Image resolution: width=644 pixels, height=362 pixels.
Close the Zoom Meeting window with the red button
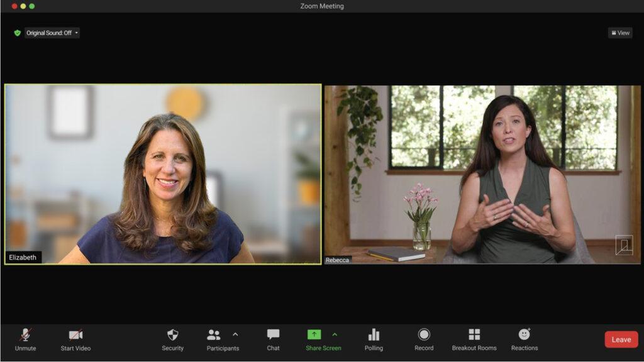point(14,6)
